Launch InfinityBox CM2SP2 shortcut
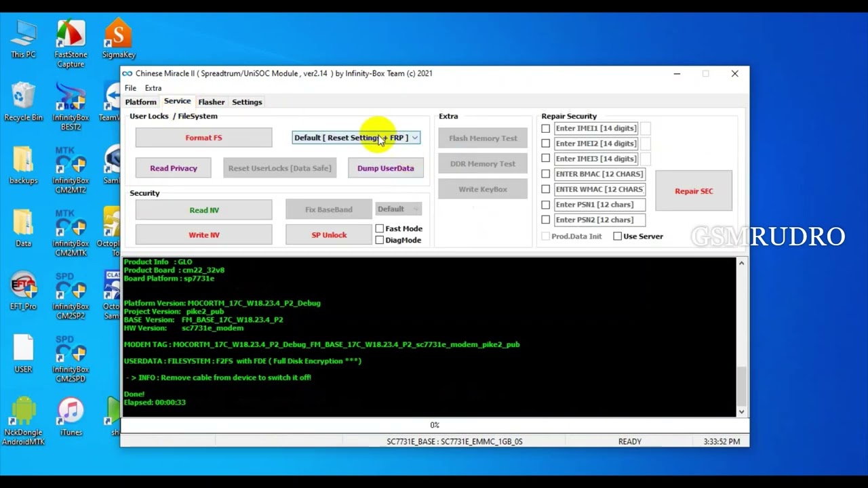 (x=71, y=296)
